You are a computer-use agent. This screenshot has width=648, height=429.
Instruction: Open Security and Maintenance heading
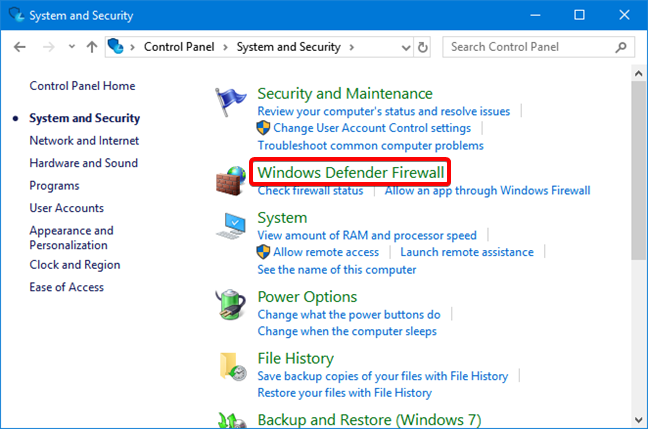tap(345, 93)
